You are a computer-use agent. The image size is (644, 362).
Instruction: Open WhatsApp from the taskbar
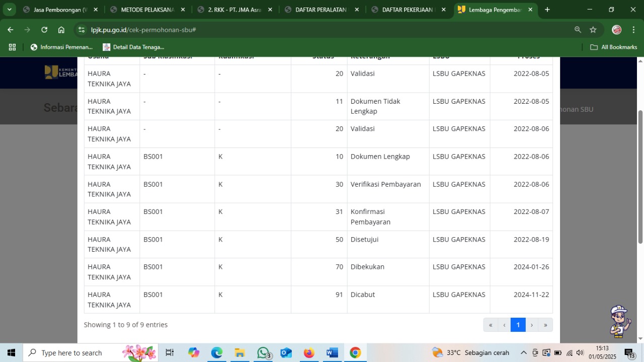click(x=263, y=353)
